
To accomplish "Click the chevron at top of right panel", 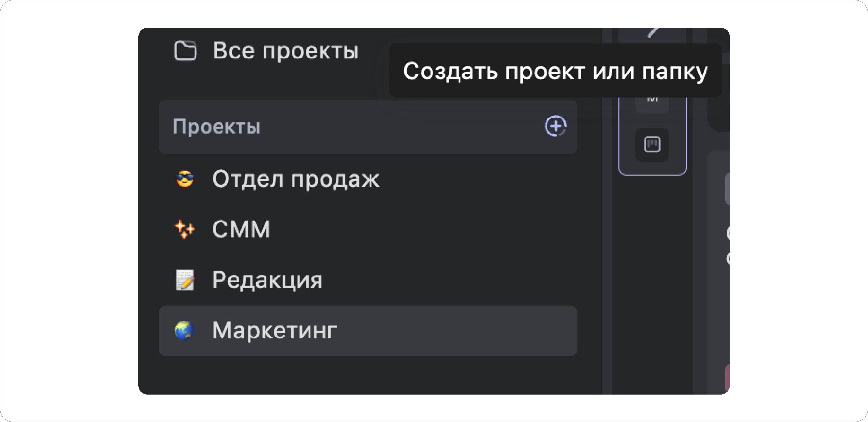I will point(654,32).
